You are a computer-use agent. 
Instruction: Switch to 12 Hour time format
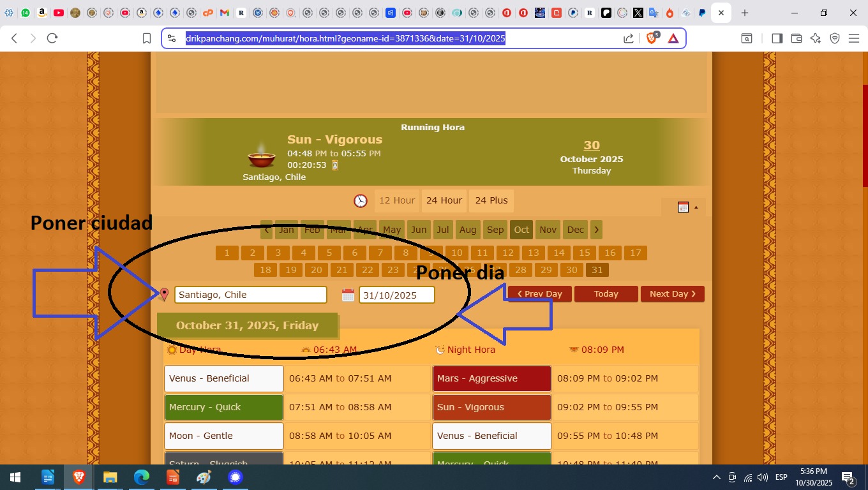pyautogui.click(x=397, y=200)
